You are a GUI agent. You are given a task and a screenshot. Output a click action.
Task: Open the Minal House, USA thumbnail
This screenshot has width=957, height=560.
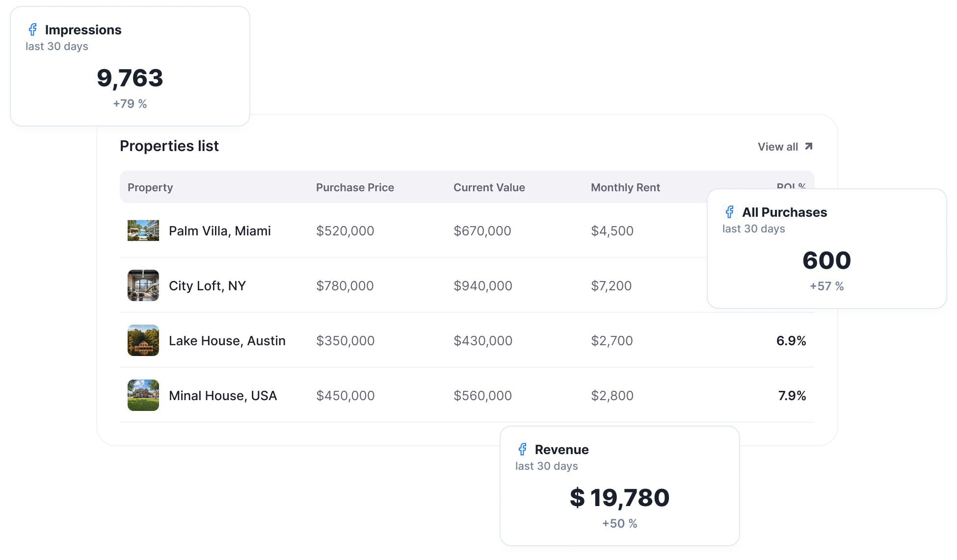click(143, 395)
